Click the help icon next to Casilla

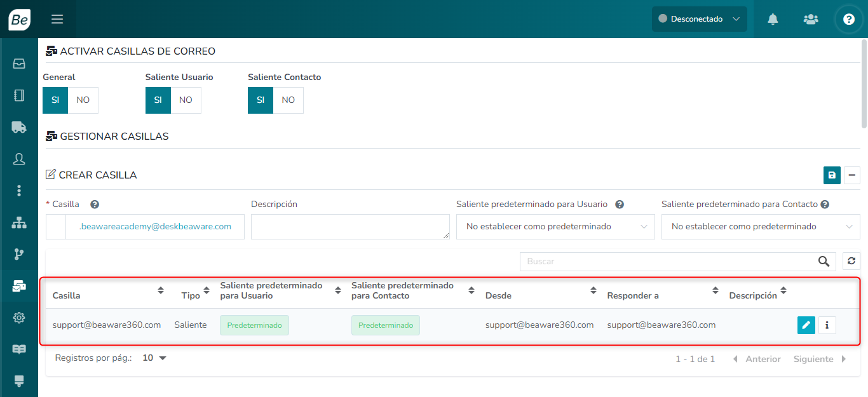coord(95,205)
